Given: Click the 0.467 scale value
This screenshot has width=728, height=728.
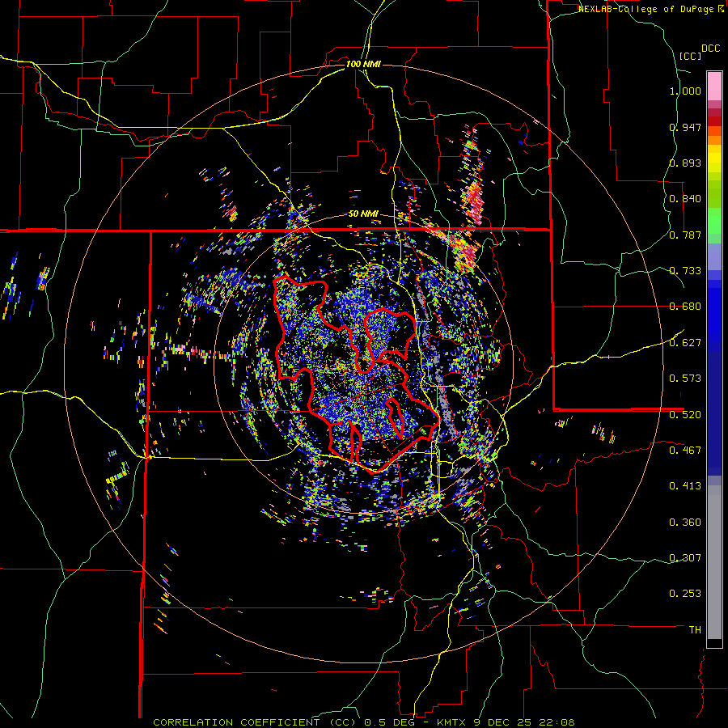Looking at the screenshot, I should click(685, 451).
